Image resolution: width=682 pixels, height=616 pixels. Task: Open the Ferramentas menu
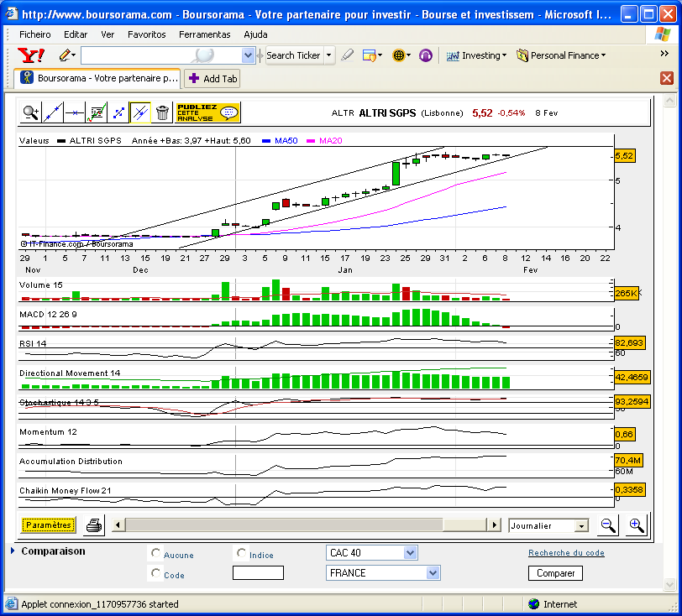tap(204, 34)
